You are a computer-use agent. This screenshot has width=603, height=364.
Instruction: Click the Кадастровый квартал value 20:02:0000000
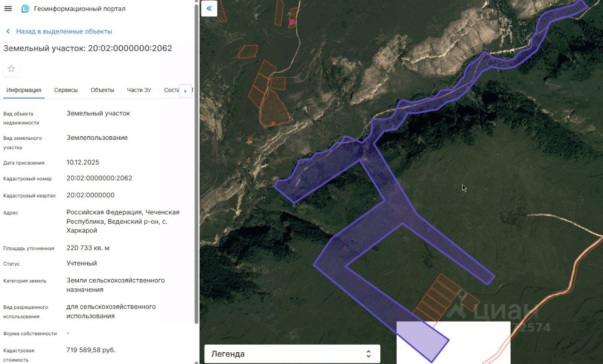point(90,195)
